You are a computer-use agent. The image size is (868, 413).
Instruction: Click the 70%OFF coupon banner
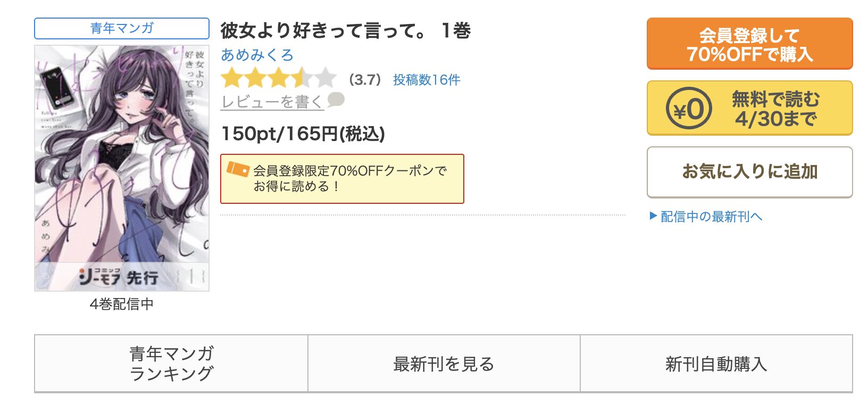(342, 179)
